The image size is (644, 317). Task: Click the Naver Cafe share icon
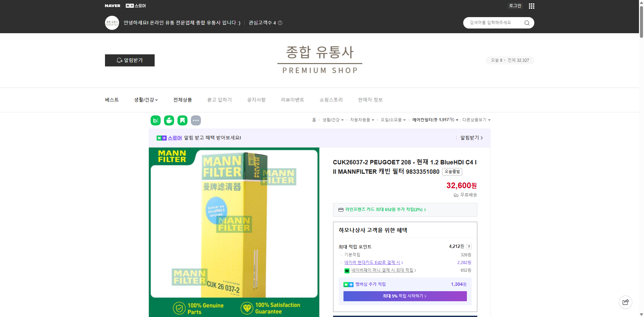(x=169, y=120)
